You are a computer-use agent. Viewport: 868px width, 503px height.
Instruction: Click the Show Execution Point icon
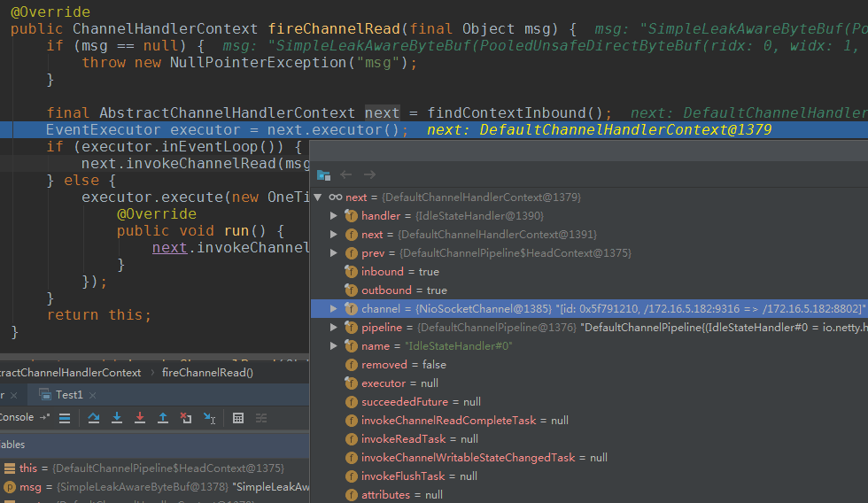pyautogui.click(x=65, y=418)
